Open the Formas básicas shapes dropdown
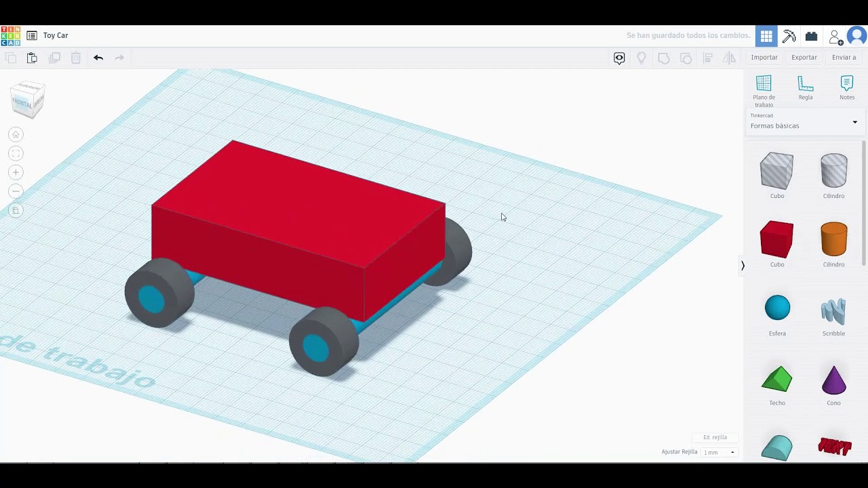The height and width of the screenshot is (488, 868). tap(804, 122)
